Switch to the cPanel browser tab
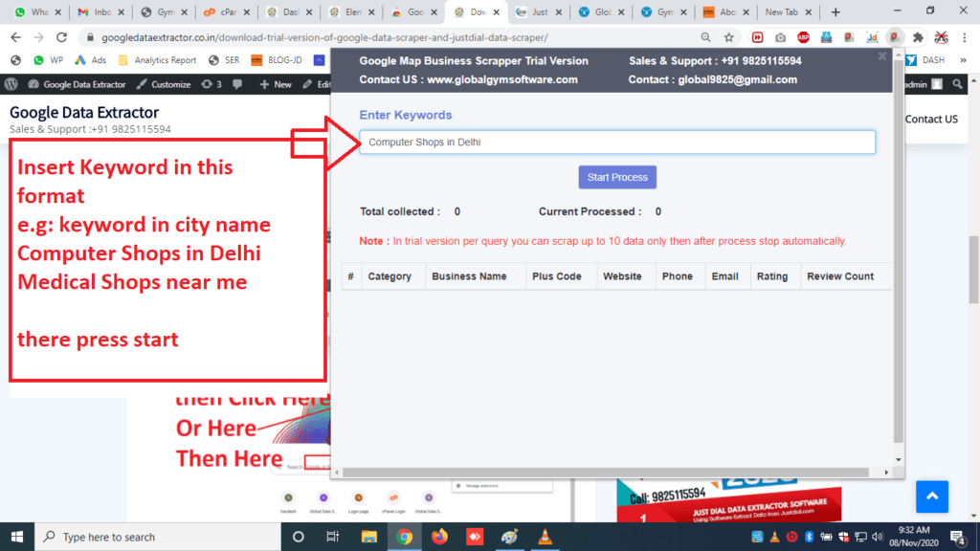This screenshot has width=980, height=551. click(226, 11)
